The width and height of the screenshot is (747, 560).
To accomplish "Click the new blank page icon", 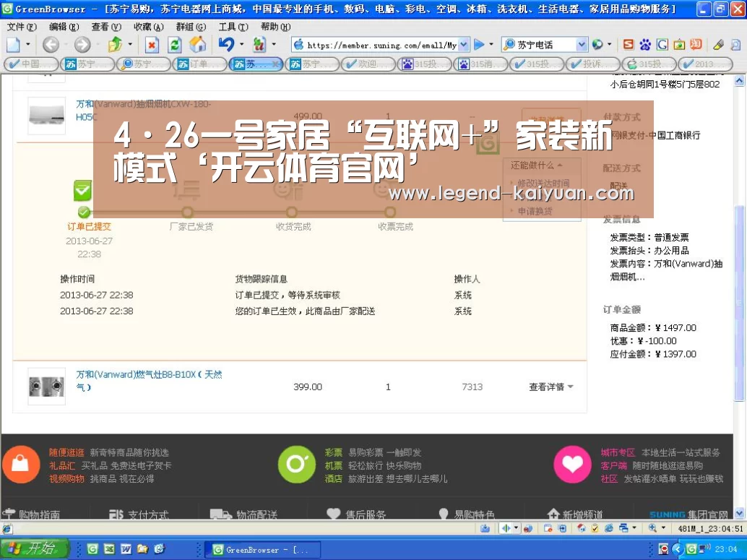I will (13, 45).
